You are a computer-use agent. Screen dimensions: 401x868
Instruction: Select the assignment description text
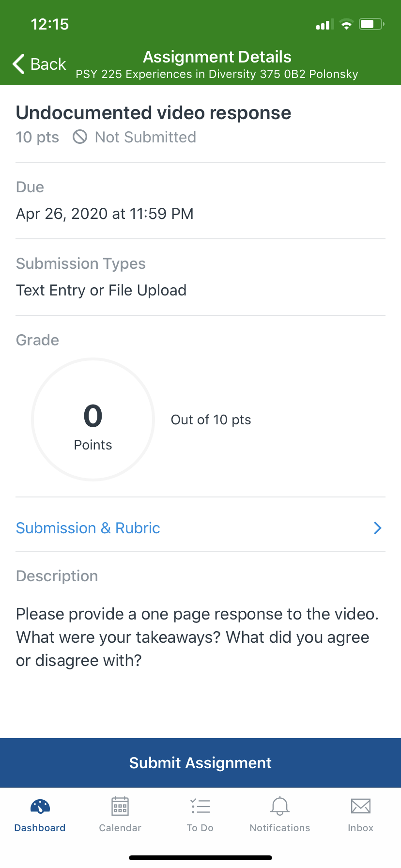pos(198,637)
